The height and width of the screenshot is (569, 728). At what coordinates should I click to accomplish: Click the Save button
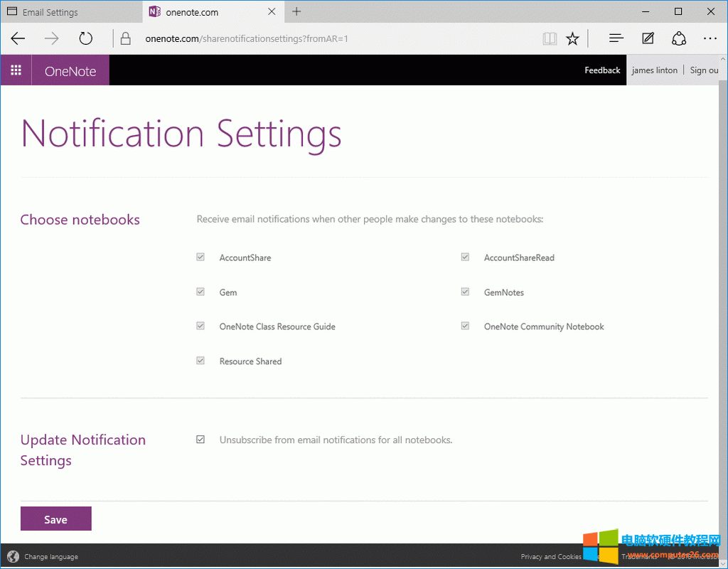click(x=55, y=519)
